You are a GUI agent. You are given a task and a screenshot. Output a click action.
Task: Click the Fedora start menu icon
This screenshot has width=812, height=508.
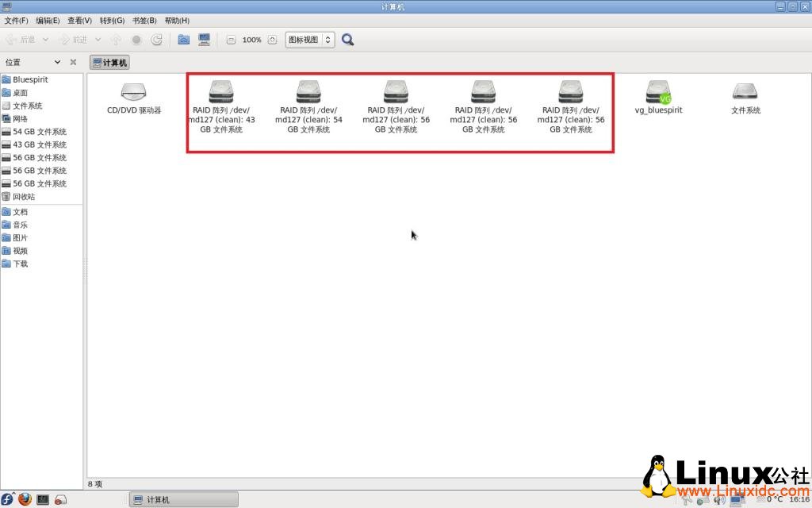(8, 499)
